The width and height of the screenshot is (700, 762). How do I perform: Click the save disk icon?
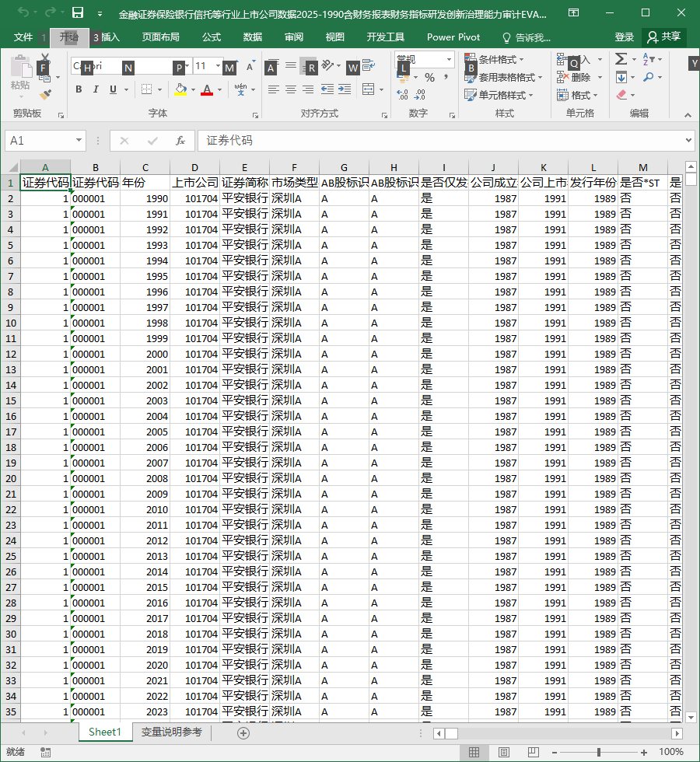[x=78, y=13]
